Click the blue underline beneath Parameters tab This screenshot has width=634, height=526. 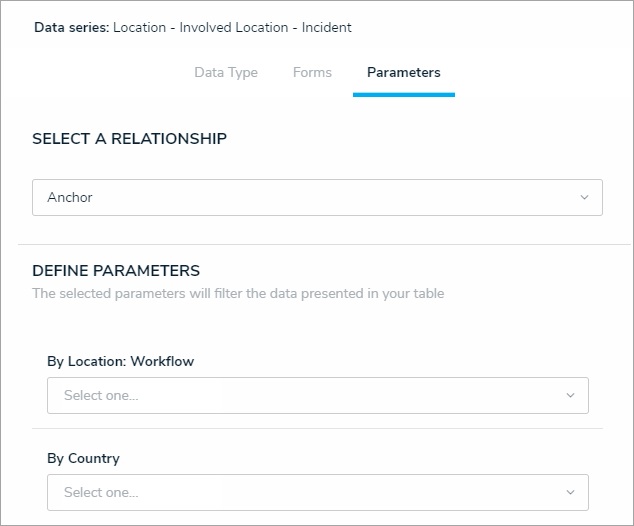click(x=404, y=94)
